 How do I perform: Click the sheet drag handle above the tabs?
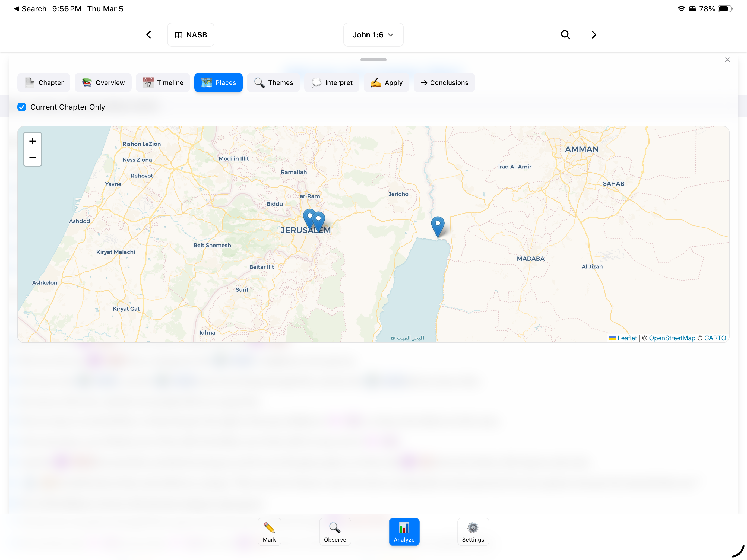click(373, 59)
